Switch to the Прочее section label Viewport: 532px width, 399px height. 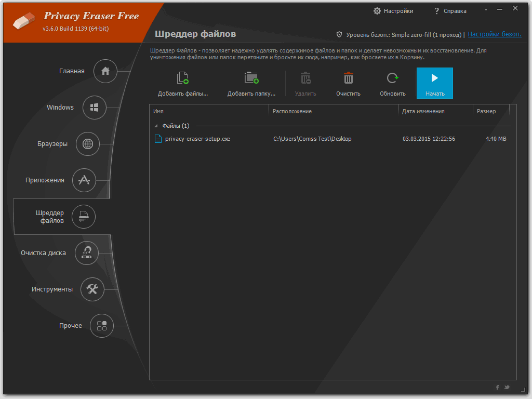(x=71, y=325)
